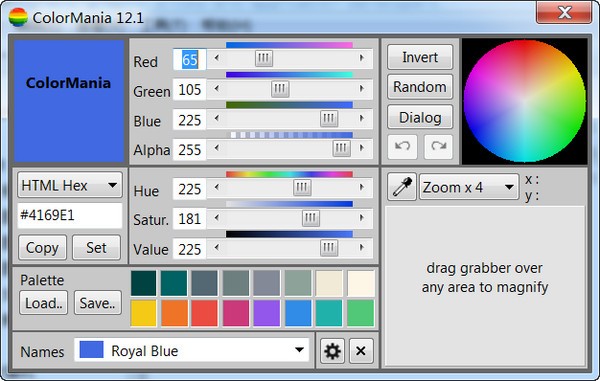Load a palette file

(x=44, y=303)
